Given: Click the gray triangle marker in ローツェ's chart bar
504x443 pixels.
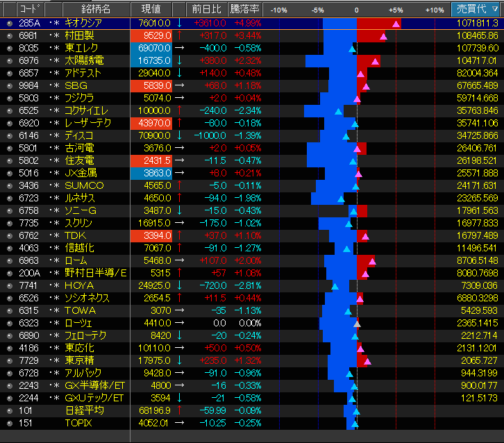Looking at the screenshot, I should click(x=357, y=324).
